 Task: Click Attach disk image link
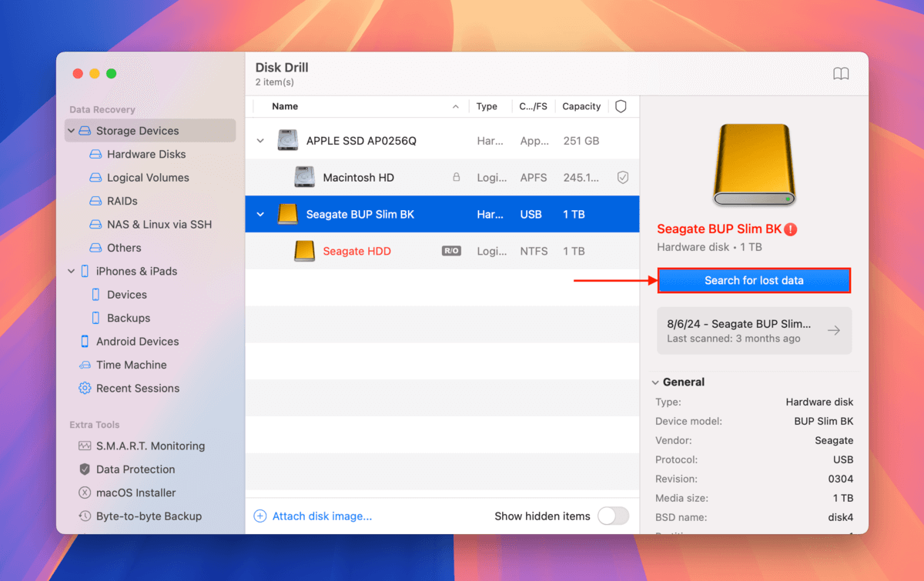(322, 516)
